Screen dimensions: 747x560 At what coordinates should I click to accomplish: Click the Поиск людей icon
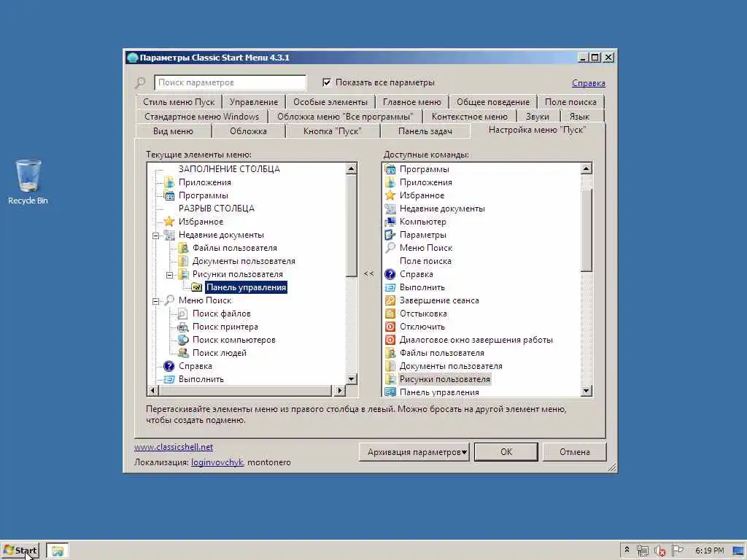tap(183, 353)
